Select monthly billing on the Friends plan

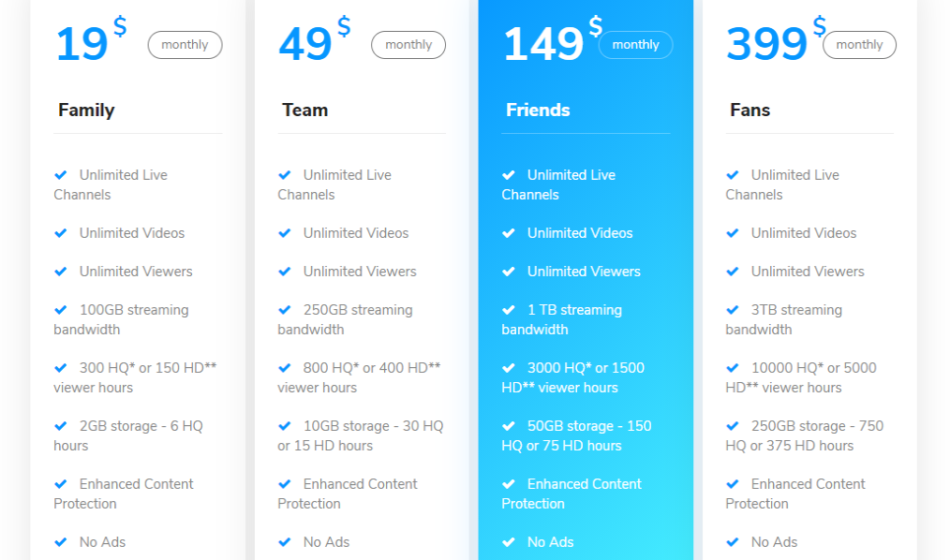[635, 45]
